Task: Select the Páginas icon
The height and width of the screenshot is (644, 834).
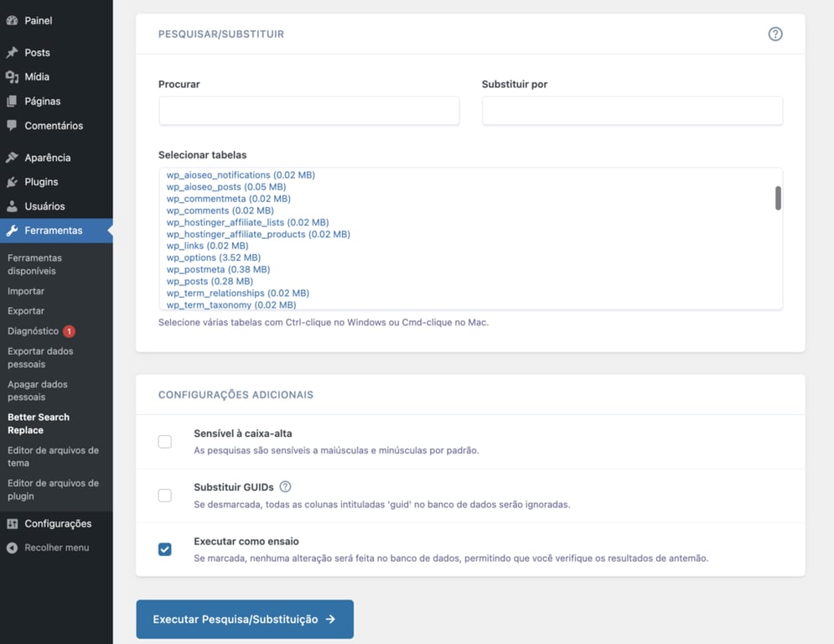Action: click(12, 101)
